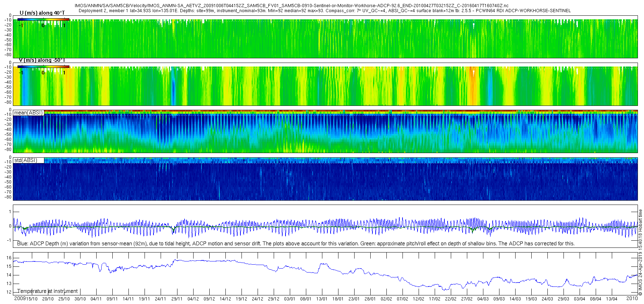Click the U velocity colorbar scale
Screen dimensions: 644x304
click(x=43, y=19)
